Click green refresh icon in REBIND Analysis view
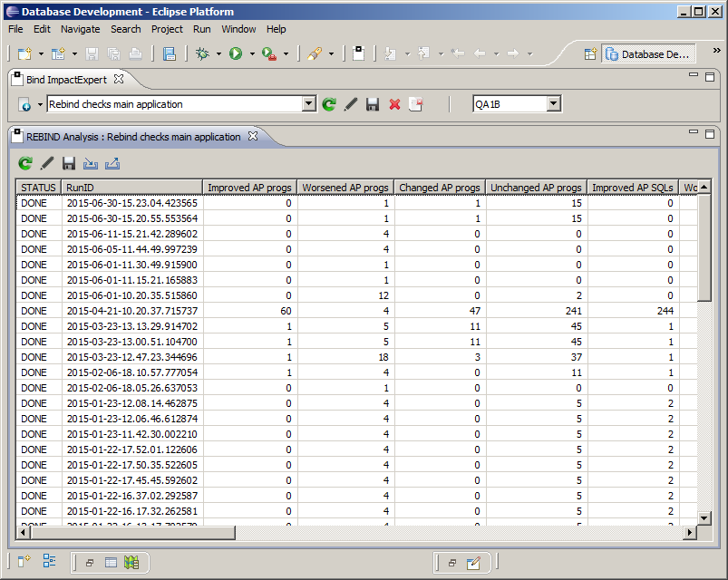This screenshot has width=728, height=580. (25, 163)
